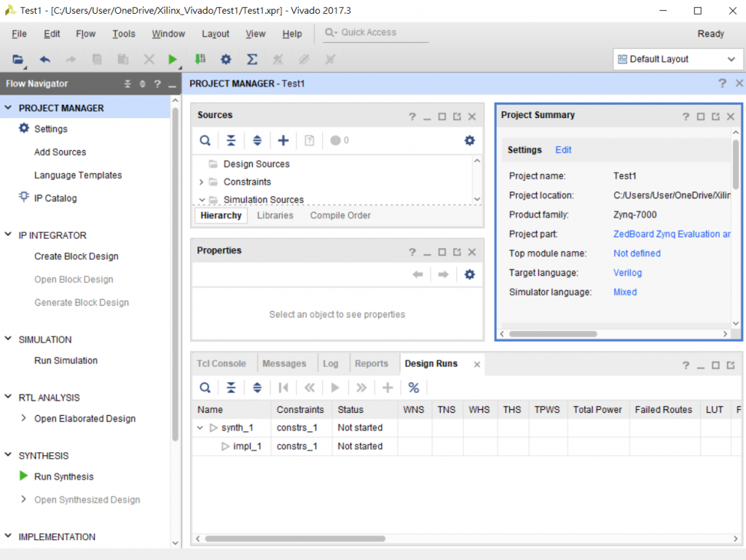Collapse Simulation Sources folder
Viewport: 746px width, 560px height.
pos(202,200)
